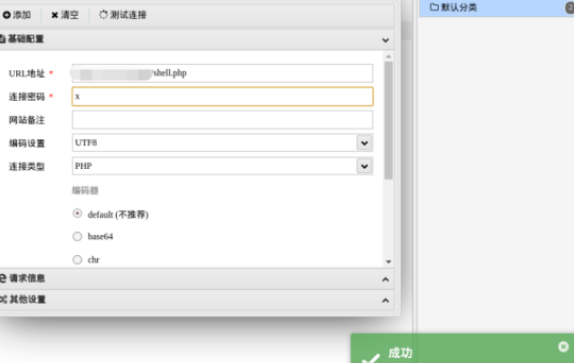Focus the URL地址 input field
574x363 pixels.
click(223, 73)
